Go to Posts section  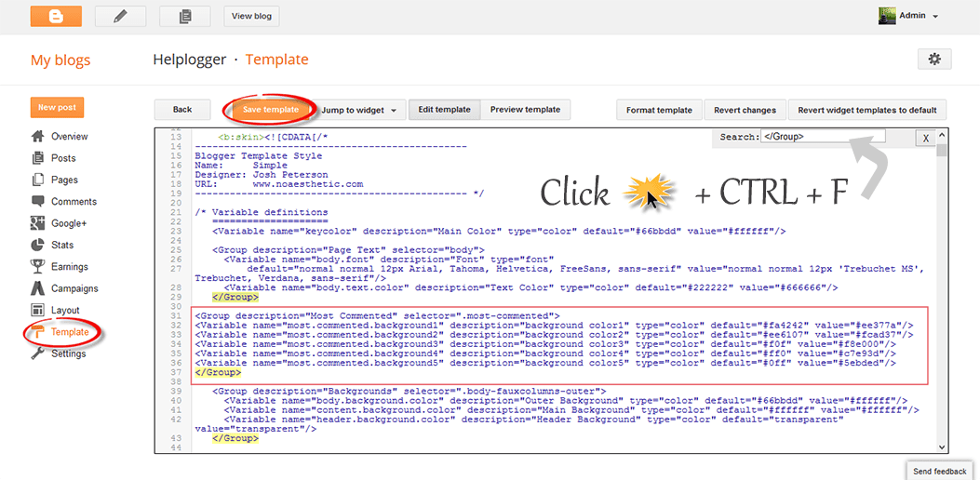[x=63, y=158]
